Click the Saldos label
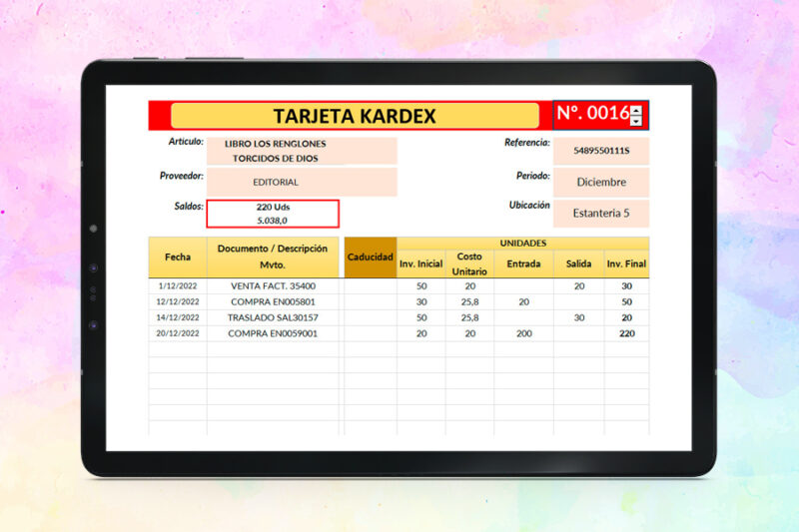 189,207
